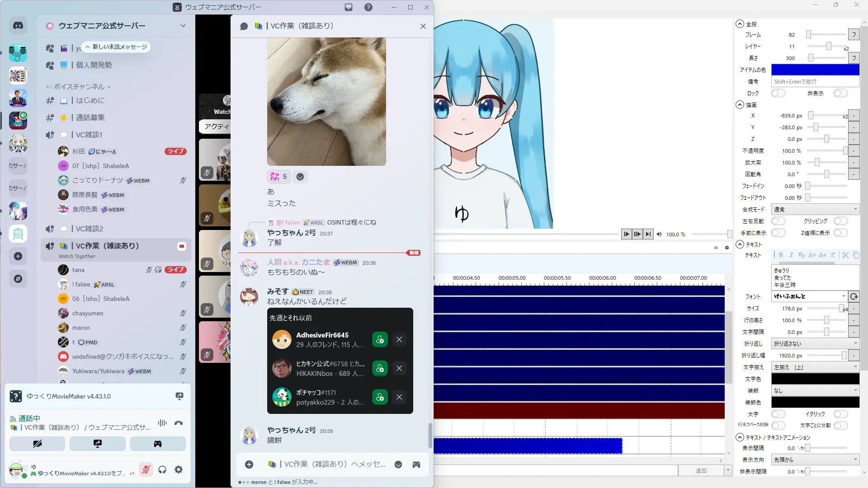Start screen share from voice panel

coord(97,444)
